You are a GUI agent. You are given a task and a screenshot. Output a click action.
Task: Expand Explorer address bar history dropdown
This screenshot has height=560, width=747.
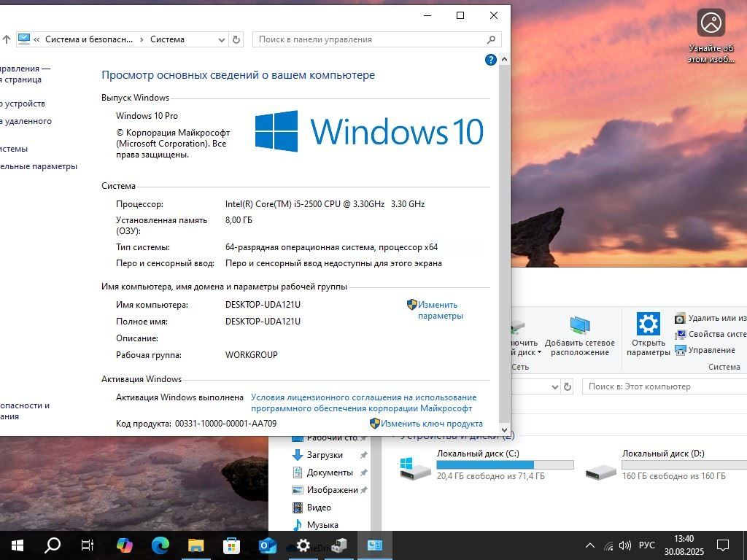[555, 387]
